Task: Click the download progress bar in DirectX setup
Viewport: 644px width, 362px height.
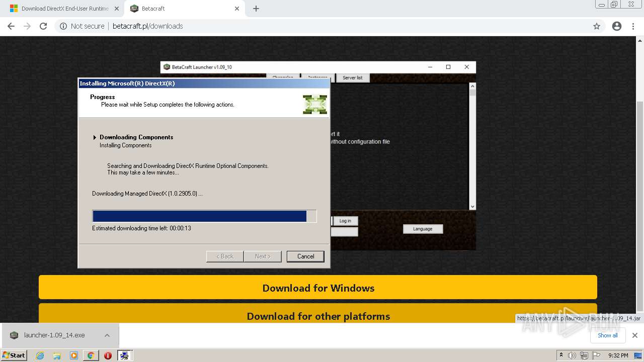Action: click(204, 216)
